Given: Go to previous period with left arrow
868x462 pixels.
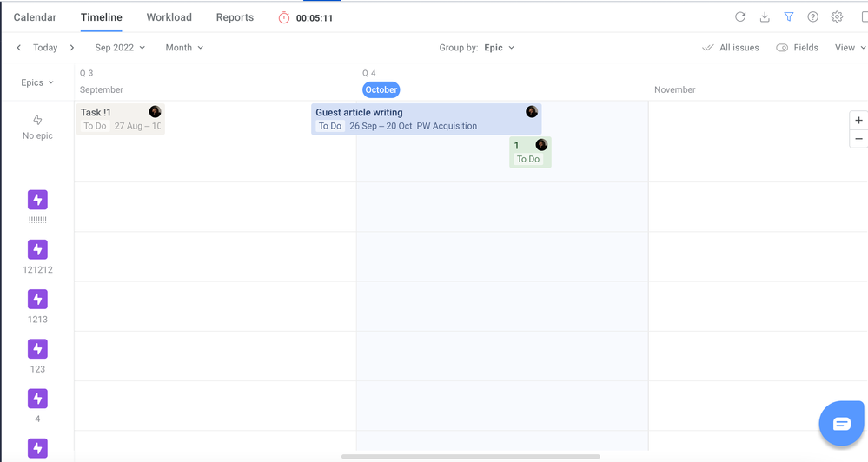Looking at the screenshot, I should tap(19, 48).
